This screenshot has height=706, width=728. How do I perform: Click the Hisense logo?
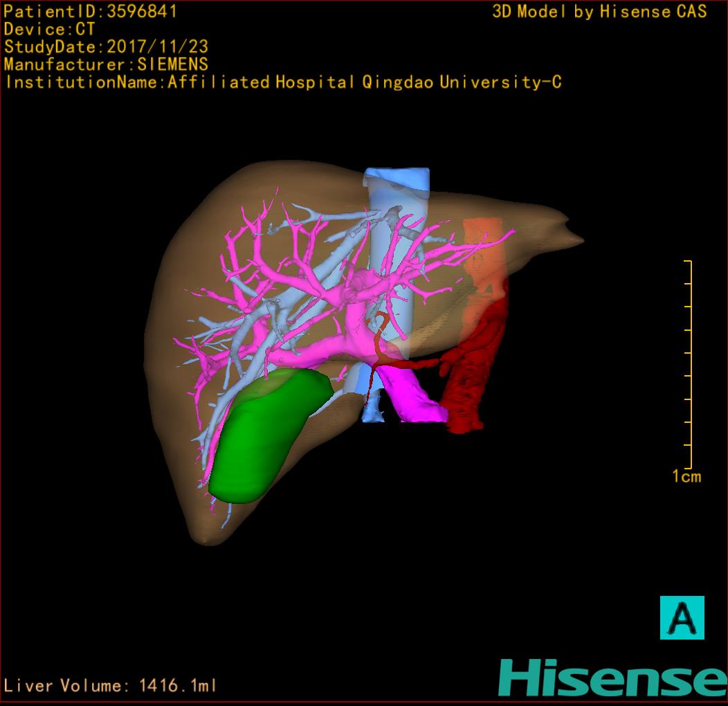(613, 678)
